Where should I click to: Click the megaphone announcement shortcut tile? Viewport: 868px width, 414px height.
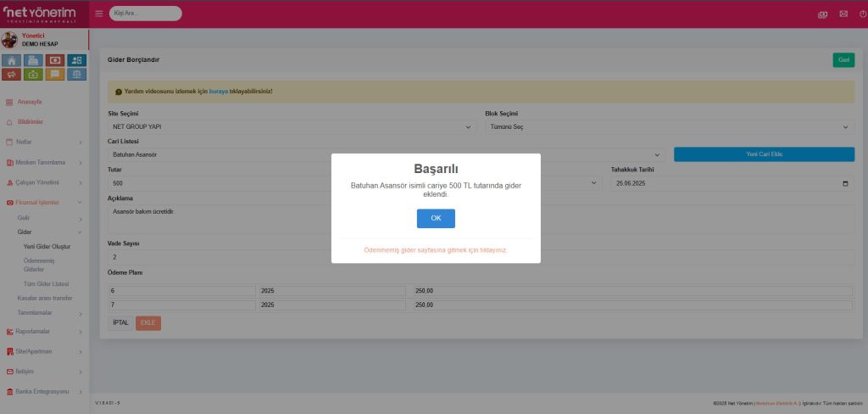click(x=12, y=74)
